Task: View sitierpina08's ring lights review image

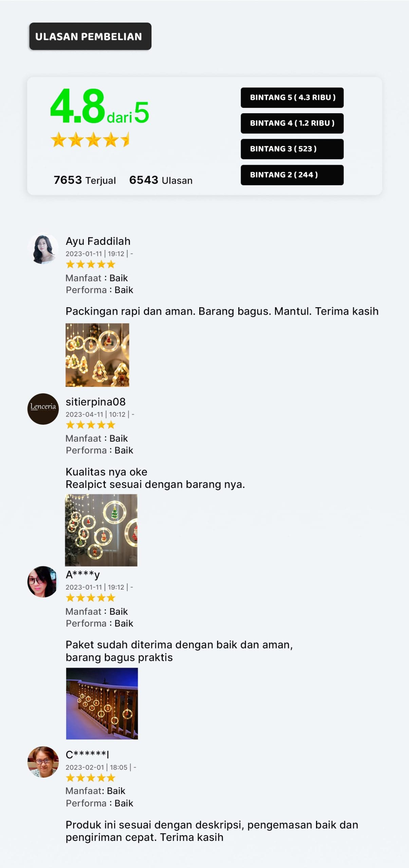Action: click(101, 530)
